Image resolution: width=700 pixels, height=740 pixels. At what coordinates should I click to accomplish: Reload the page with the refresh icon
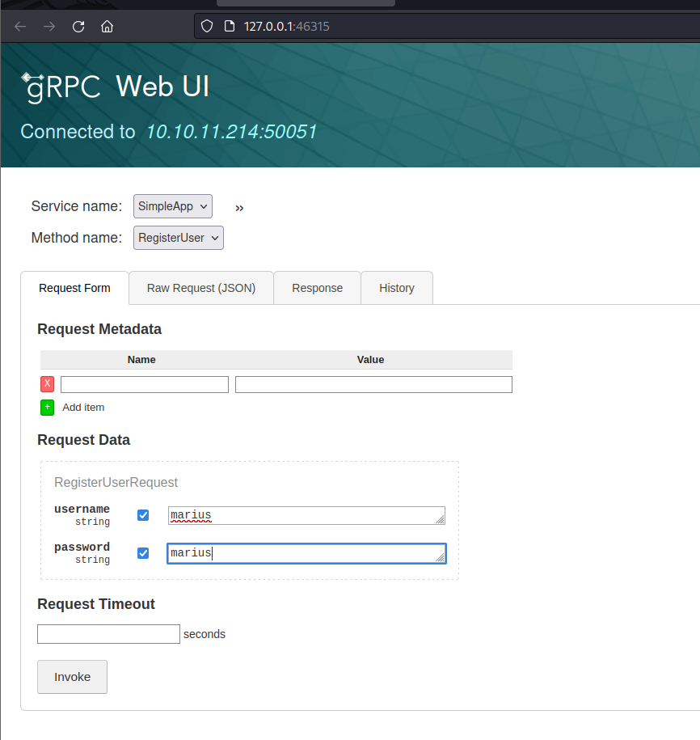point(78,27)
